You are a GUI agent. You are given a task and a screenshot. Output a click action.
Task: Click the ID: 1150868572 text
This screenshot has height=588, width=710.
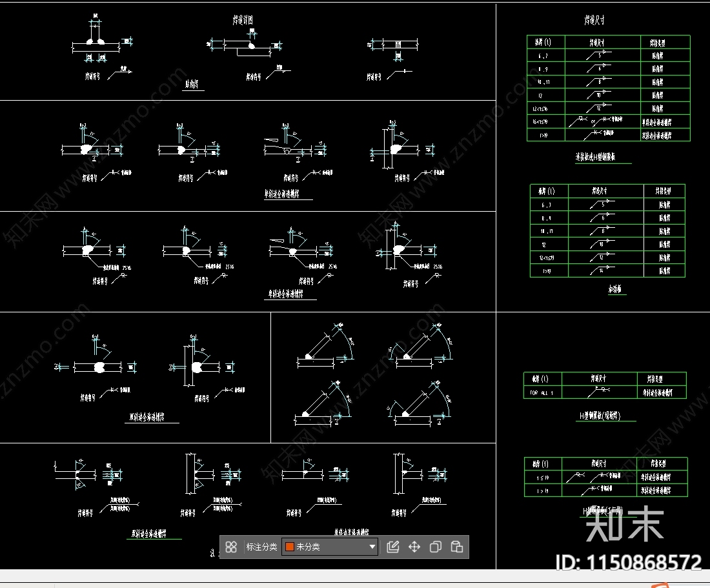(x=628, y=563)
